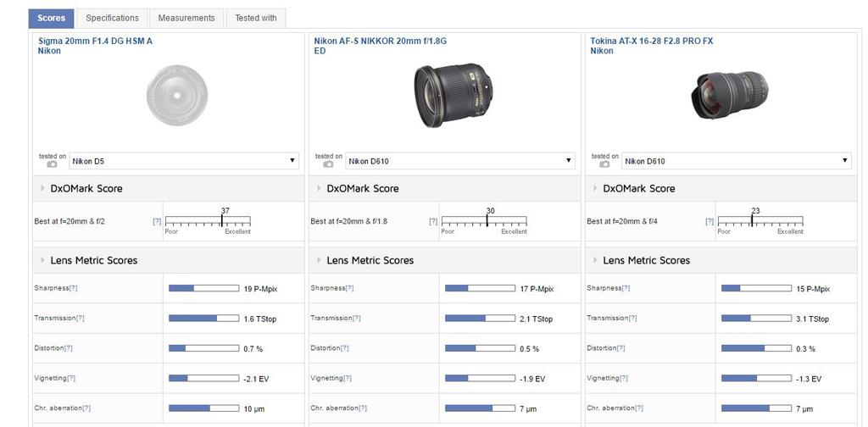Click [?] help for Sigma Vignetting
The image size is (868, 427).
71,379
